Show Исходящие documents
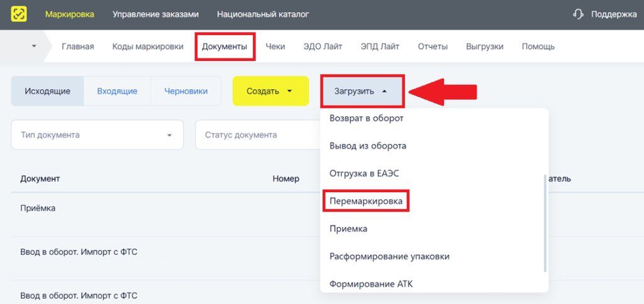Image resolution: width=644 pixels, height=304 pixels. [47, 91]
